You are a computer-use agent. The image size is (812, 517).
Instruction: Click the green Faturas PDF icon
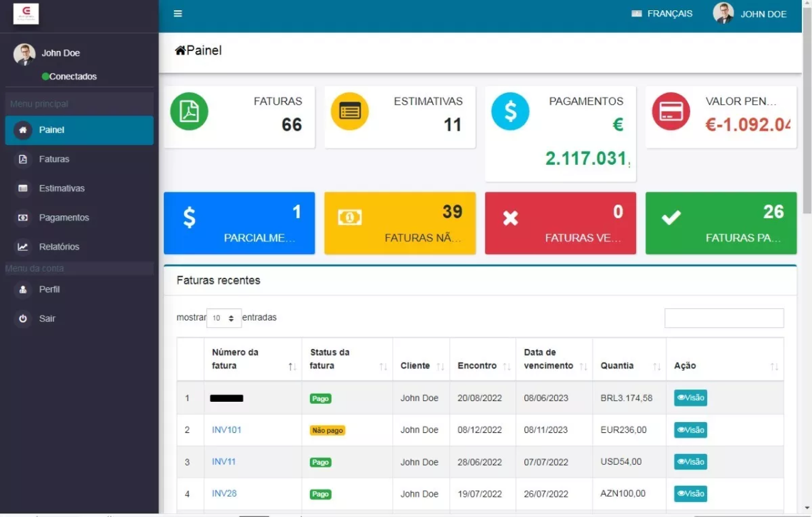(x=189, y=111)
